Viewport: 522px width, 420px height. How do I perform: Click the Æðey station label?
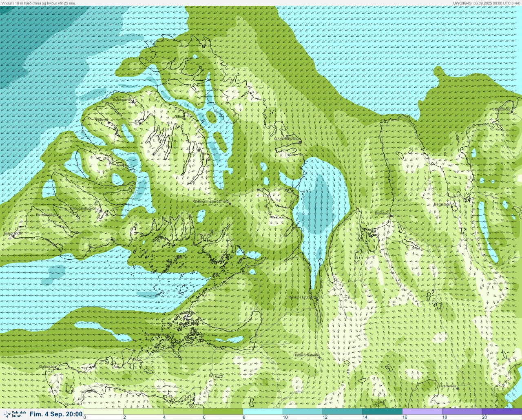pos(179,116)
